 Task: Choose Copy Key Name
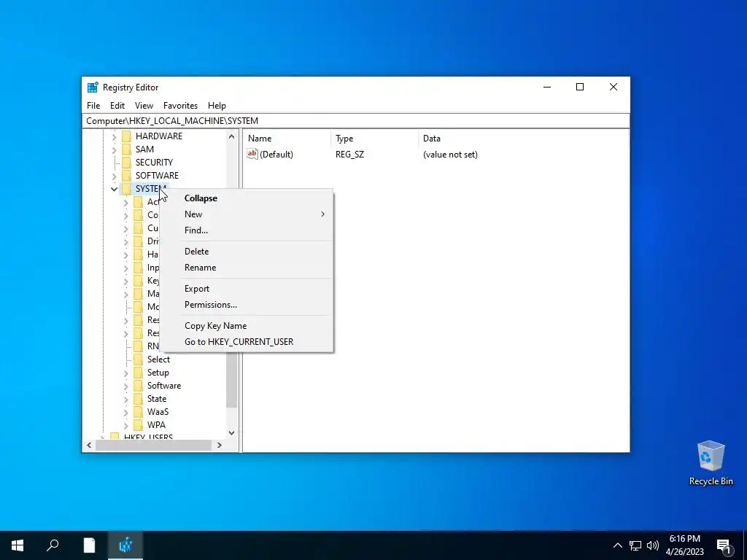(x=247, y=326)
